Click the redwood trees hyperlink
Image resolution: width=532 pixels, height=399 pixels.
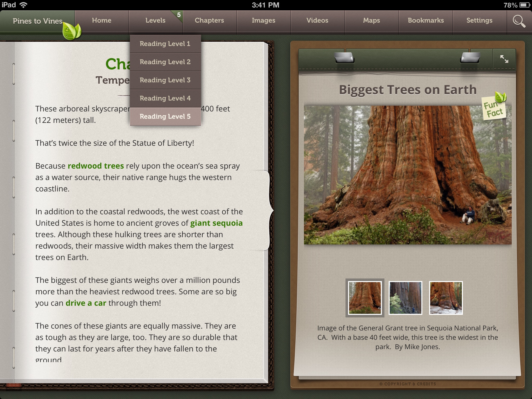pos(95,166)
